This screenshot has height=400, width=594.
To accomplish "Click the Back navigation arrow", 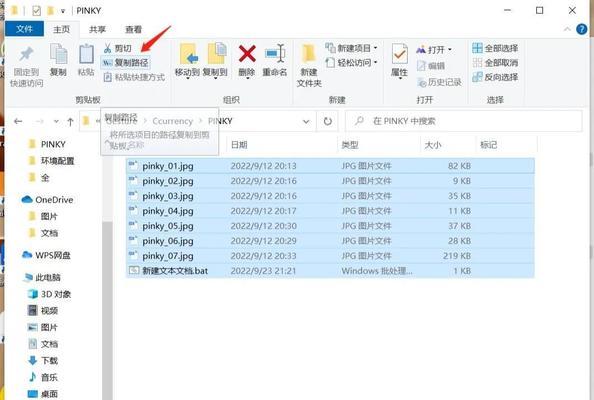I will pos(18,121).
